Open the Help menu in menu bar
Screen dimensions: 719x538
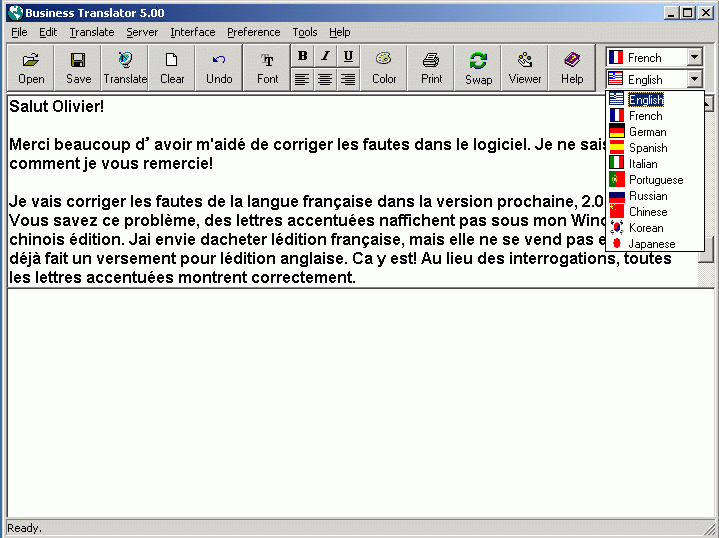(x=340, y=32)
